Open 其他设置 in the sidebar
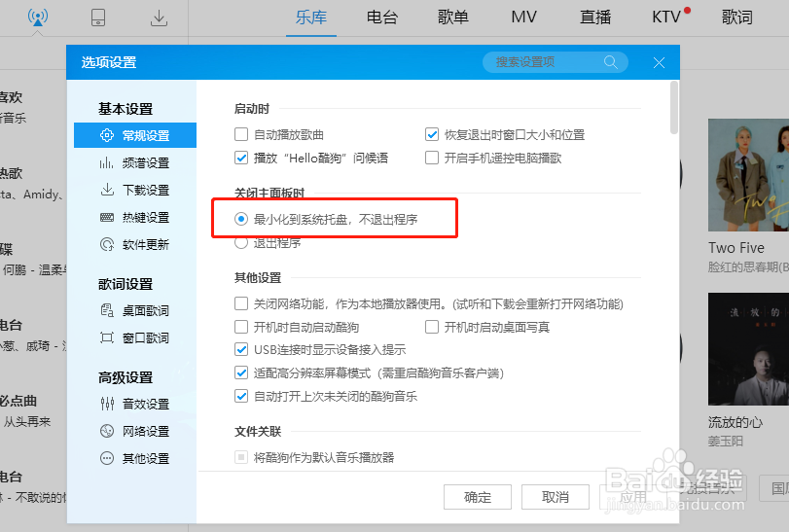This screenshot has width=789, height=532. 135,459
